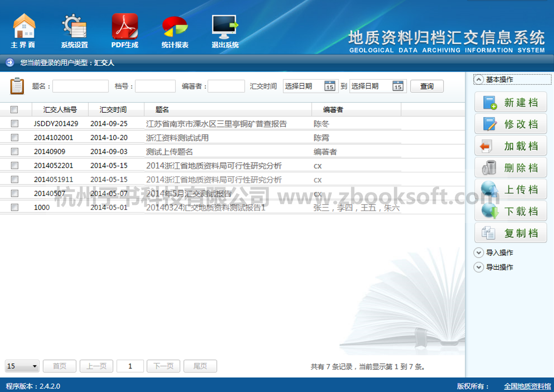Viewport: 554px width, 392px height.
Task: Select title 测试上传题名
Action: 169,152
